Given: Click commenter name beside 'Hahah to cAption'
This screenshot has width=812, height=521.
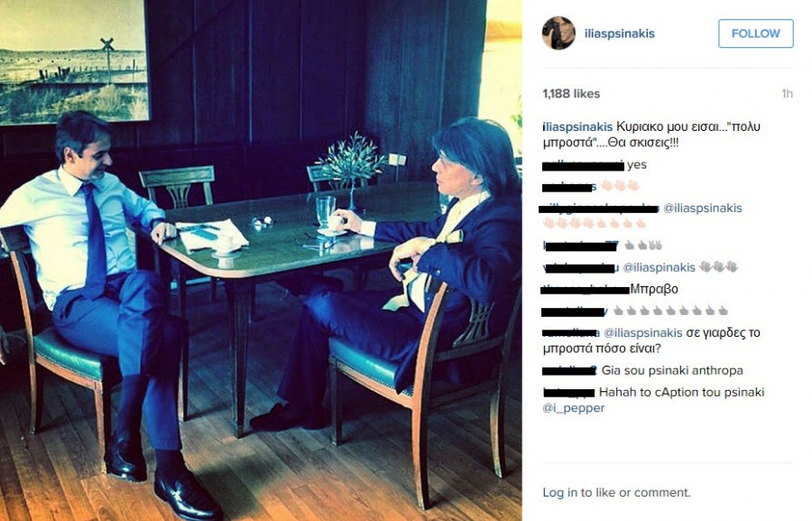Looking at the screenshot, I should pyautogui.click(x=568, y=393).
